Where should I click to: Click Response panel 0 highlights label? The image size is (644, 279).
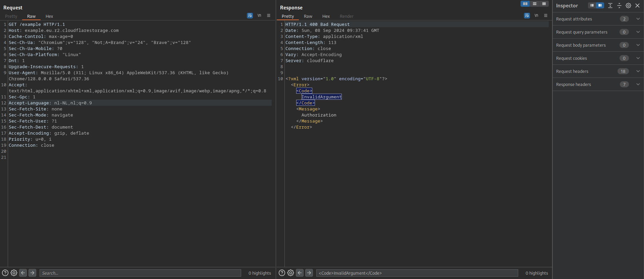tap(537, 273)
